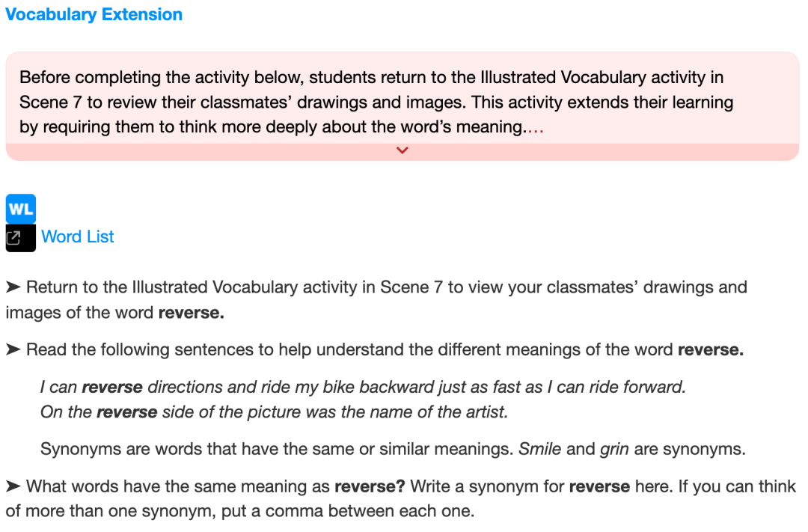Click the arrow bullet before "Read the following"

(13, 350)
